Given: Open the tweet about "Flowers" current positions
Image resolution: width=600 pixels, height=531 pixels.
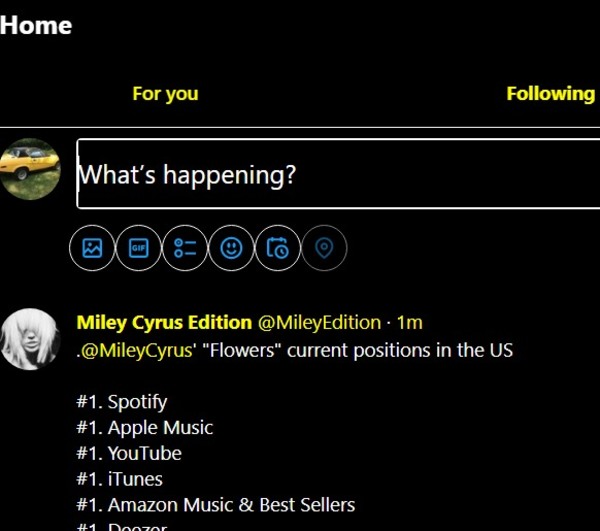Looking at the screenshot, I should point(400,351).
